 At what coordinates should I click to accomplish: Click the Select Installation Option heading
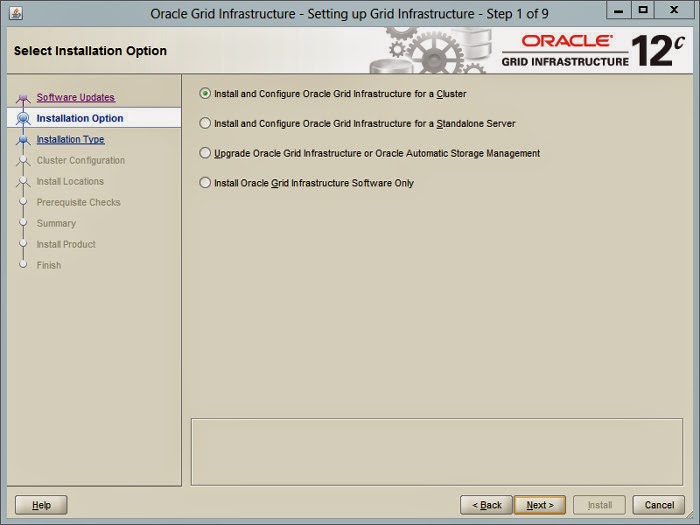90,51
